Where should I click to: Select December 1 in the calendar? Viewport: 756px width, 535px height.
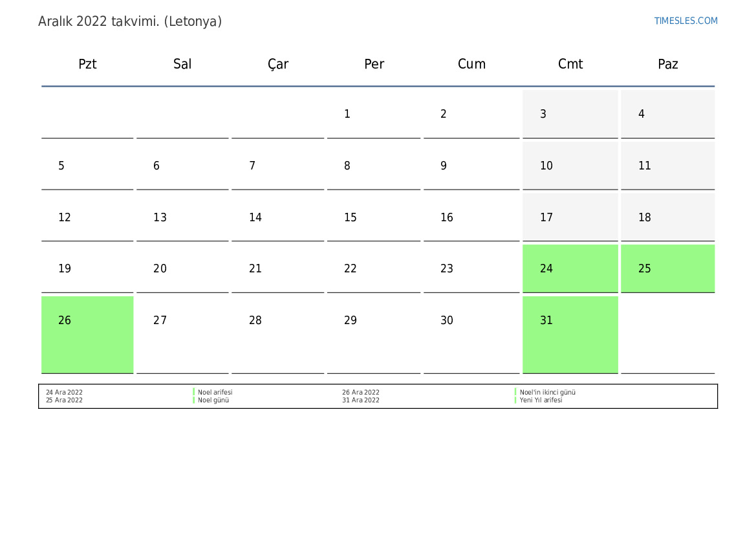pos(347,115)
